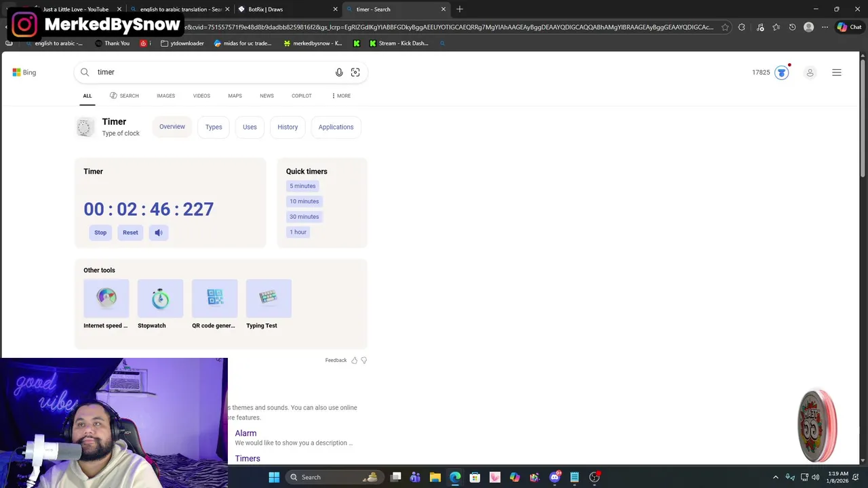
Task: Stop the running timer
Action: point(100,232)
